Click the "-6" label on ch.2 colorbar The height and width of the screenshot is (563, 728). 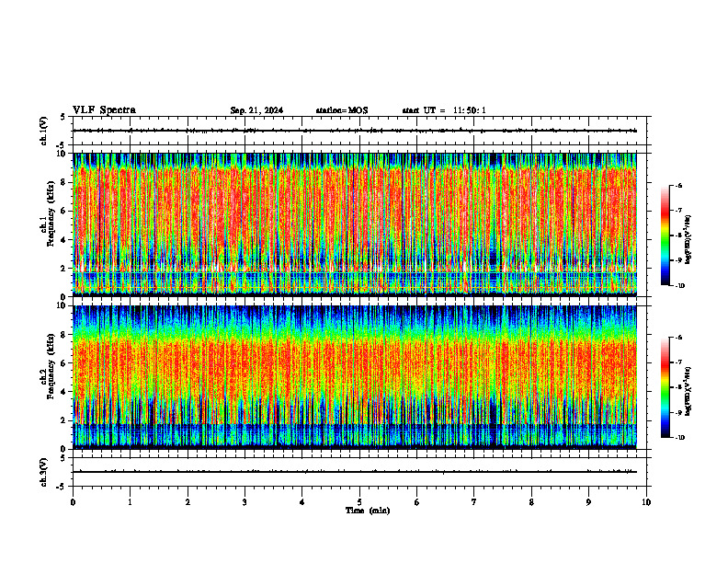point(678,338)
